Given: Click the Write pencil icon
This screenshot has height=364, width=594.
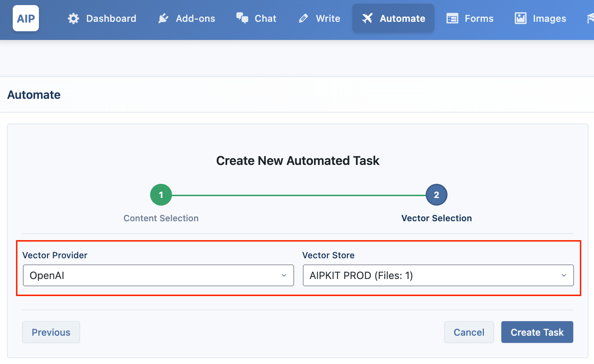Looking at the screenshot, I should pos(303,19).
